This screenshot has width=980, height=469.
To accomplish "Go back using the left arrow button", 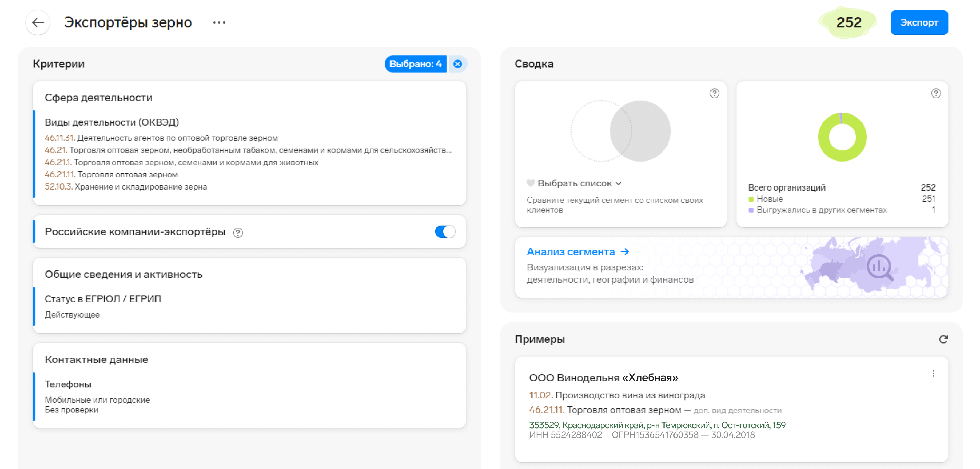I will point(38,22).
